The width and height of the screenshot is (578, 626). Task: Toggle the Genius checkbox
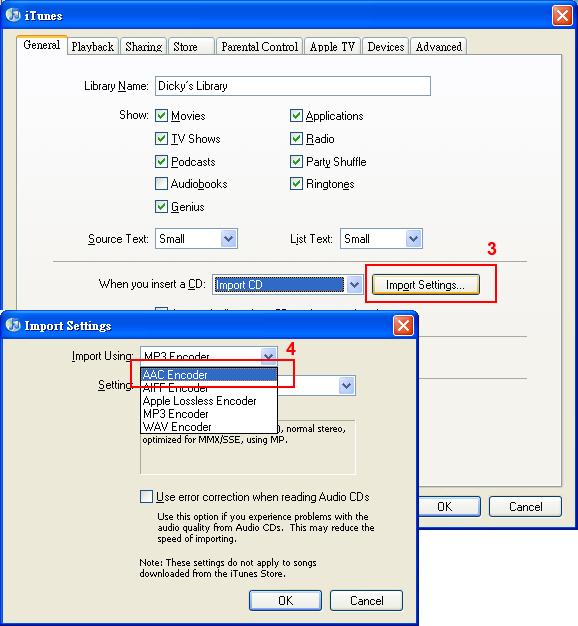(x=161, y=207)
